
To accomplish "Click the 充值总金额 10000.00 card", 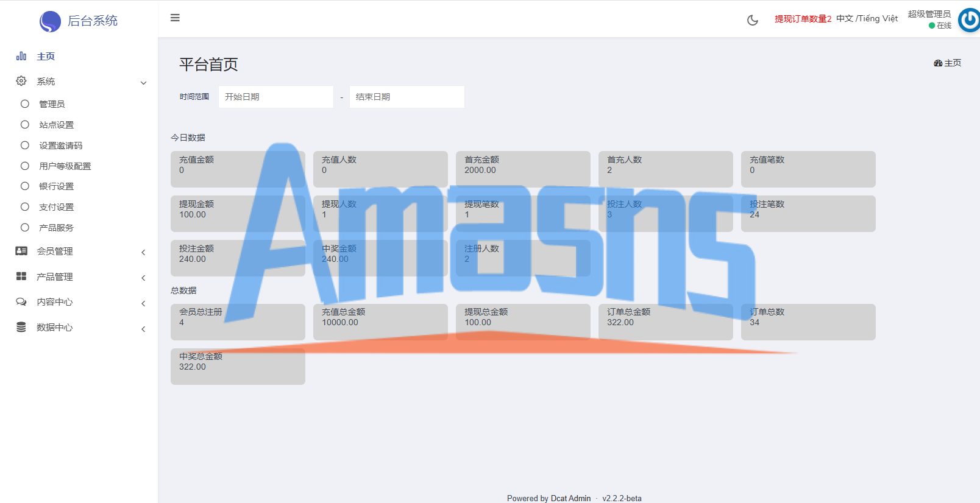I will click(380, 322).
